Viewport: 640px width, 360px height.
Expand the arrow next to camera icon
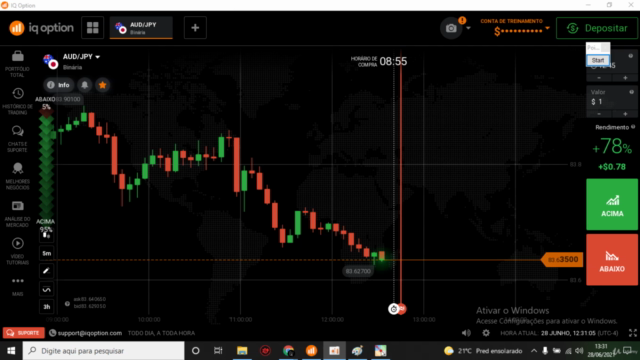coord(468,28)
